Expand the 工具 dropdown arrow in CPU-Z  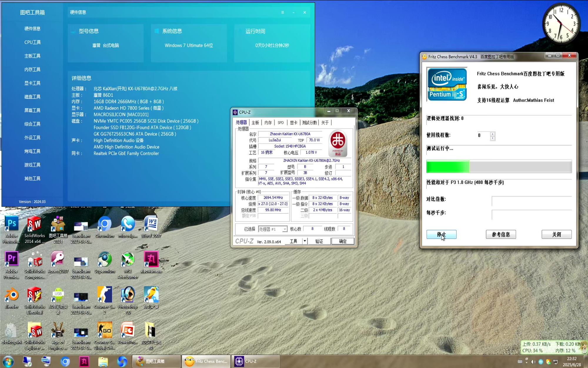[305, 241]
